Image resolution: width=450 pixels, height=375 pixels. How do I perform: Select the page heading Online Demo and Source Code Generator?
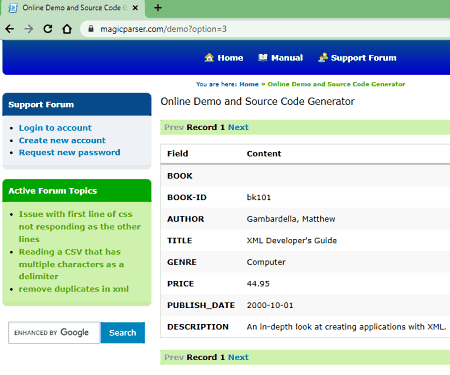(x=258, y=101)
